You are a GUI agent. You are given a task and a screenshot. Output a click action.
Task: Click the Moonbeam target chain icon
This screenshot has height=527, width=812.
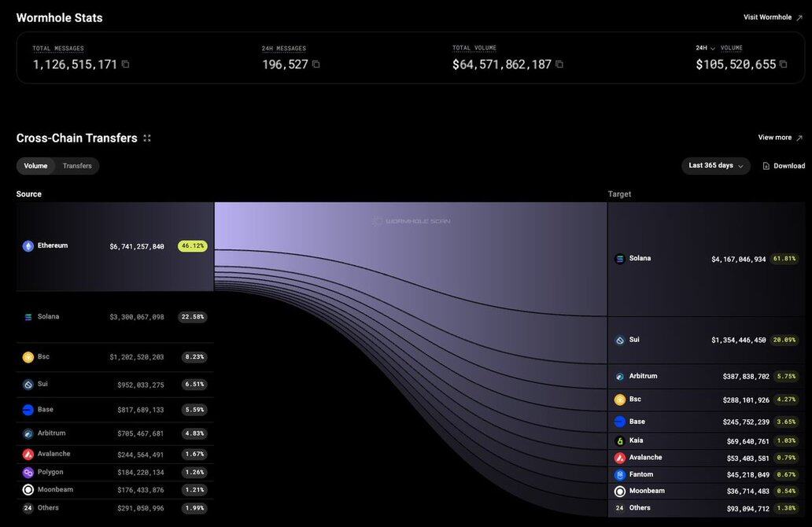pos(620,492)
